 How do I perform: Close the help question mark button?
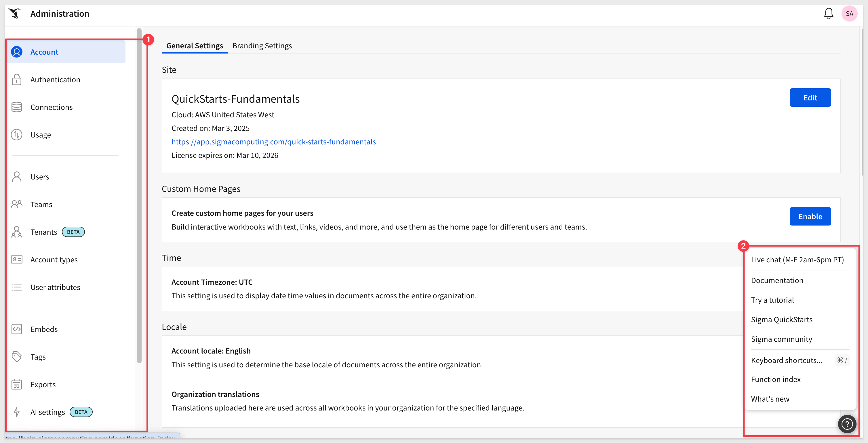[x=847, y=424]
